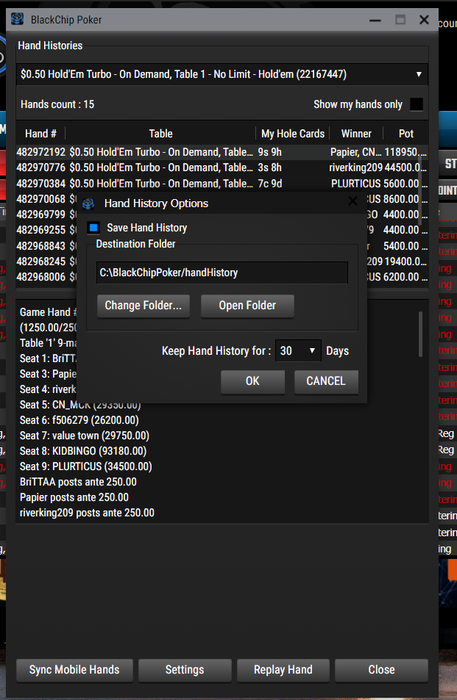
Task: Sort by My Hole Cards column header
Action: point(293,133)
